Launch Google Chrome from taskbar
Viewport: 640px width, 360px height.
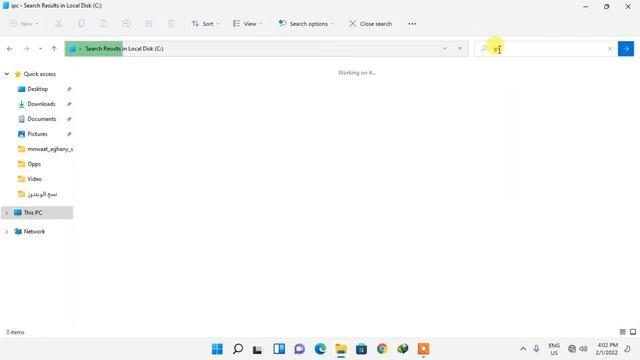point(382,349)
